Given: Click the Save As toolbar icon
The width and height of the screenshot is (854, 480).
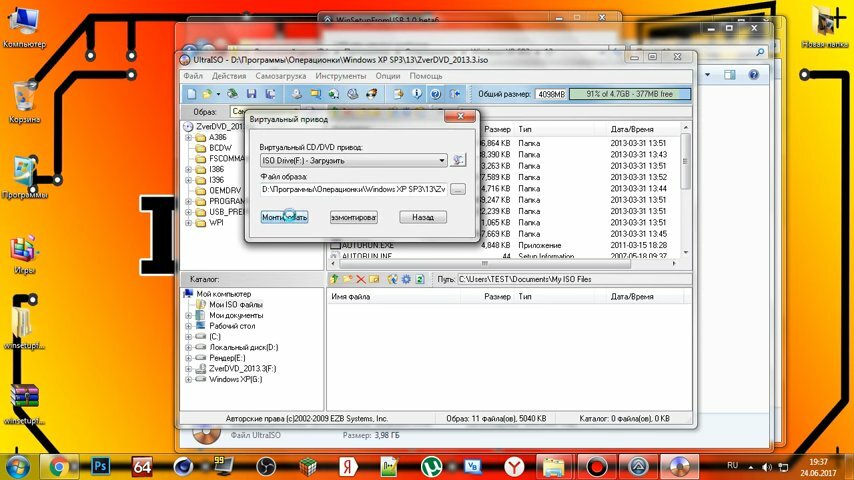Looking at the screenshot, I should click(270, 94).
